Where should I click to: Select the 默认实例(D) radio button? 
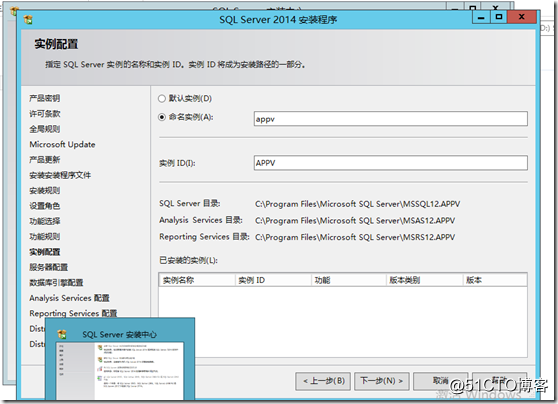[x=162, y=99]
